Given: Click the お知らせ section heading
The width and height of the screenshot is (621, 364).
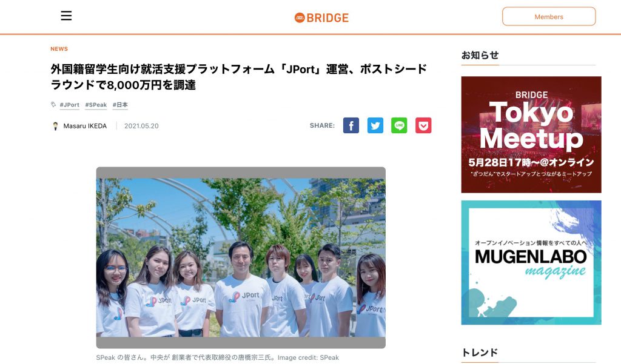Looking at the screenshot, I should point(480,55).
